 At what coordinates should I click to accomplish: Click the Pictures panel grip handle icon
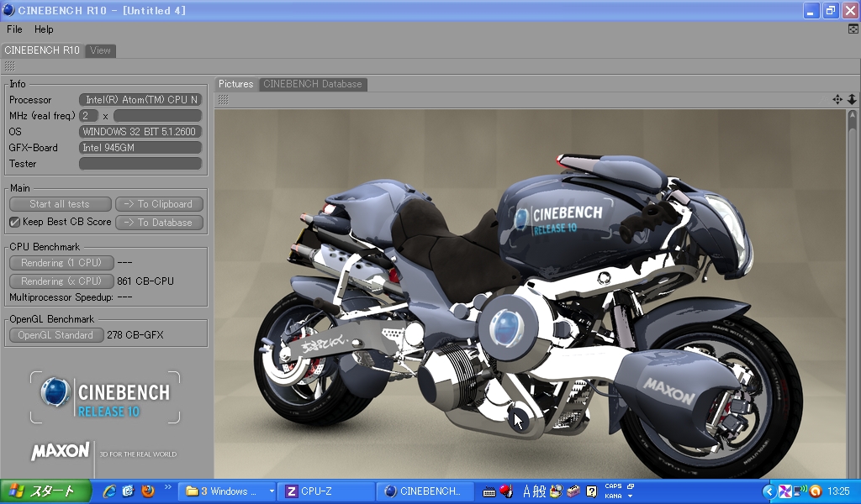[x=223, y=100]
